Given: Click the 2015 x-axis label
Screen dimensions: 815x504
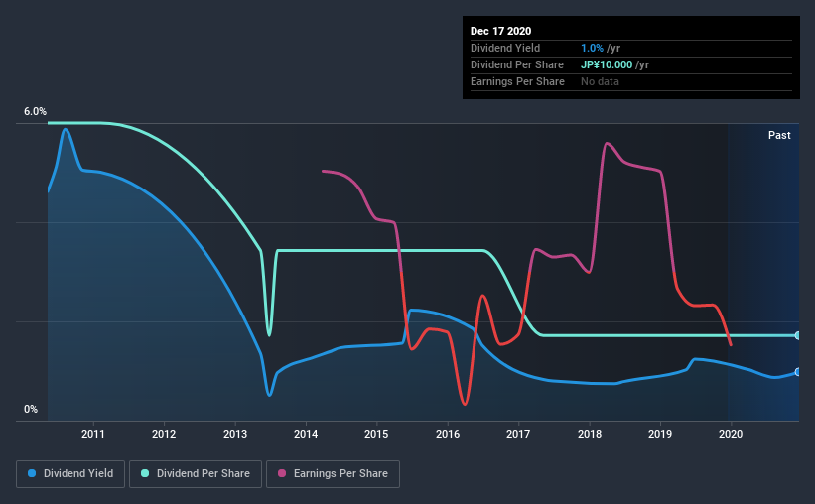Looking at the screenshot, I should (x=376, y=434).
